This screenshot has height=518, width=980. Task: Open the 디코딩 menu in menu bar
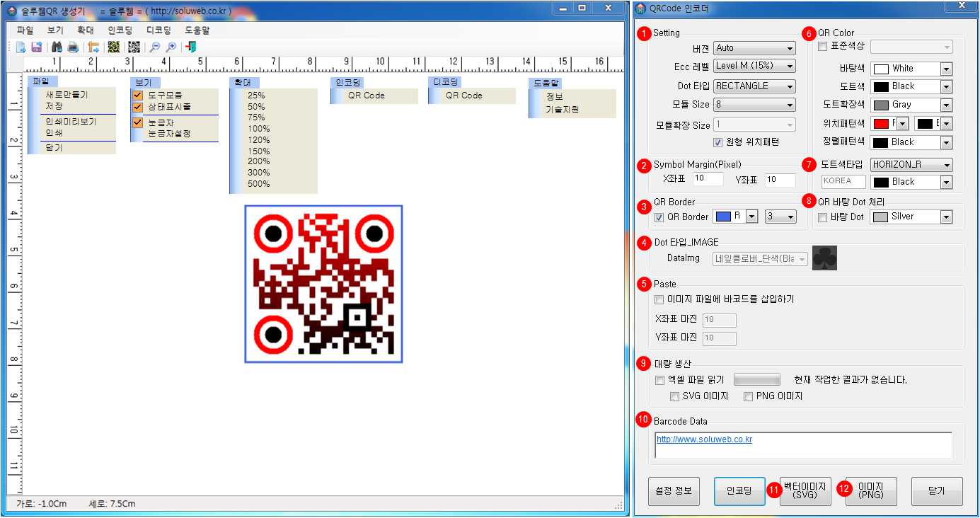click(x=158, y=30)
